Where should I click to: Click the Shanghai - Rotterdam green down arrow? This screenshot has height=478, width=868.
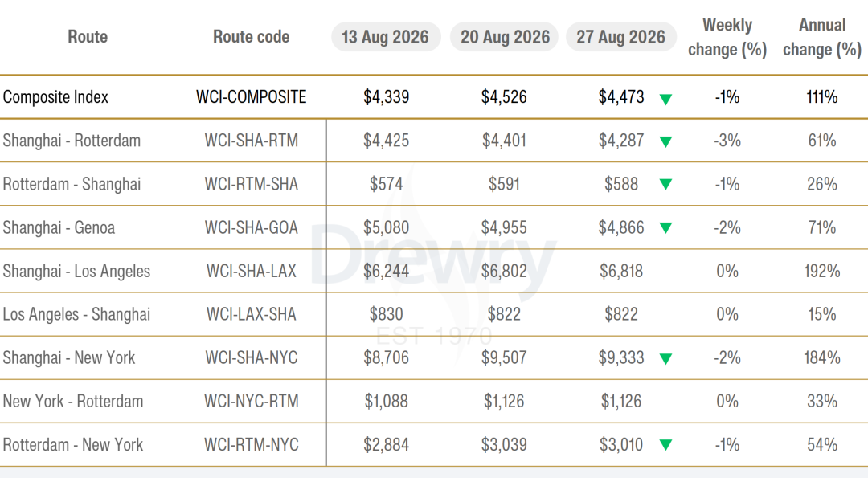[x=665, y=141]
